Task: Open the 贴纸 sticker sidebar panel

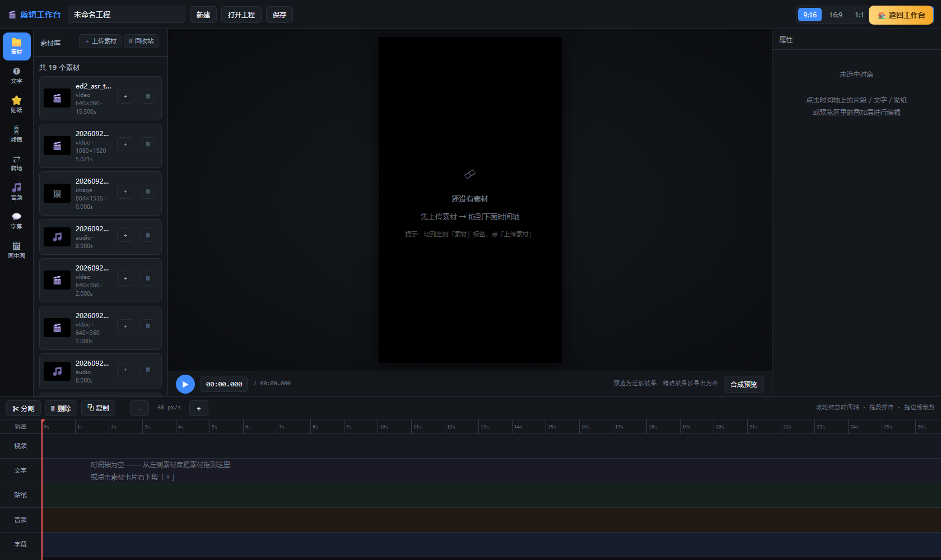Action: pyautogui.click(x=17, y=105)
